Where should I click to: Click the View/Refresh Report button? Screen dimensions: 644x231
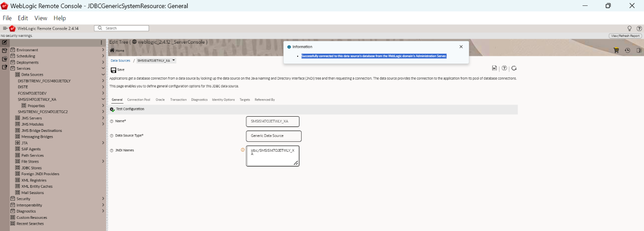point(626,36)
